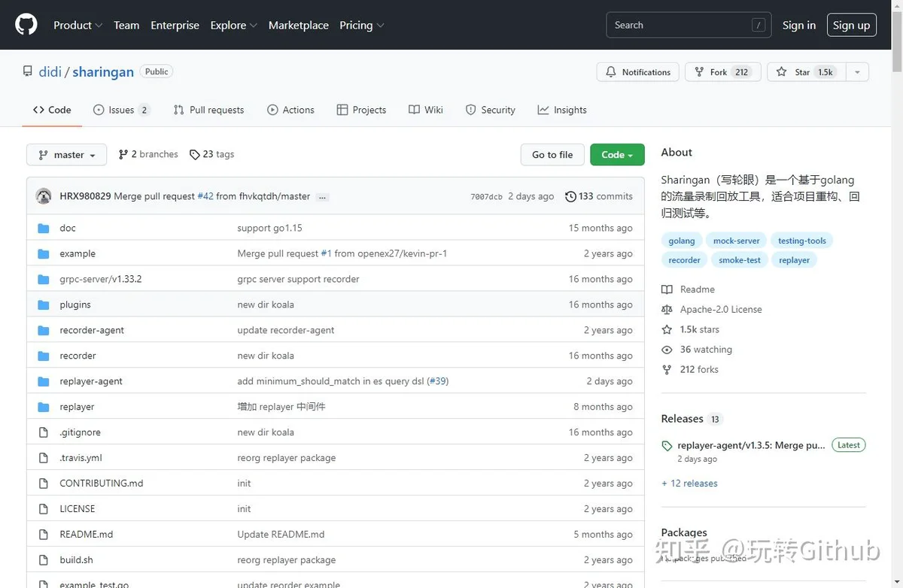Click the .gitignore file icon
903x588 pixels.
point(44,432)
